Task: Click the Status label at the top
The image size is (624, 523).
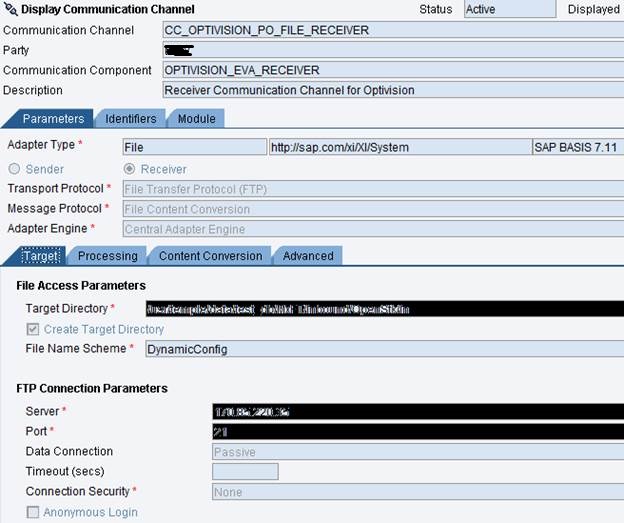Action: click(x=436, y=9)
